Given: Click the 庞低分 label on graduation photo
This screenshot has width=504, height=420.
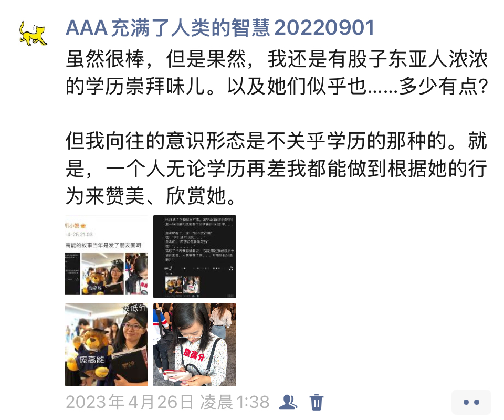Looking at the screenshot, I should (135, 309).
